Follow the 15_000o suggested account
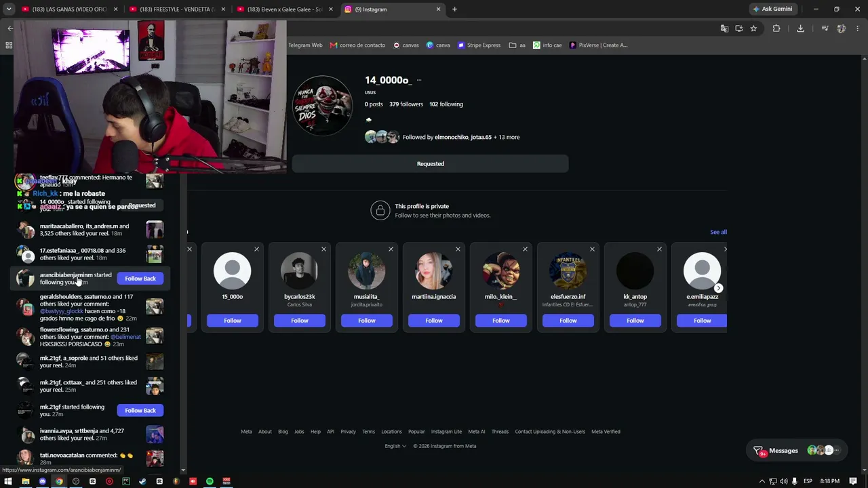This screenshot has width=868, height=488. (x=233, y=321)
